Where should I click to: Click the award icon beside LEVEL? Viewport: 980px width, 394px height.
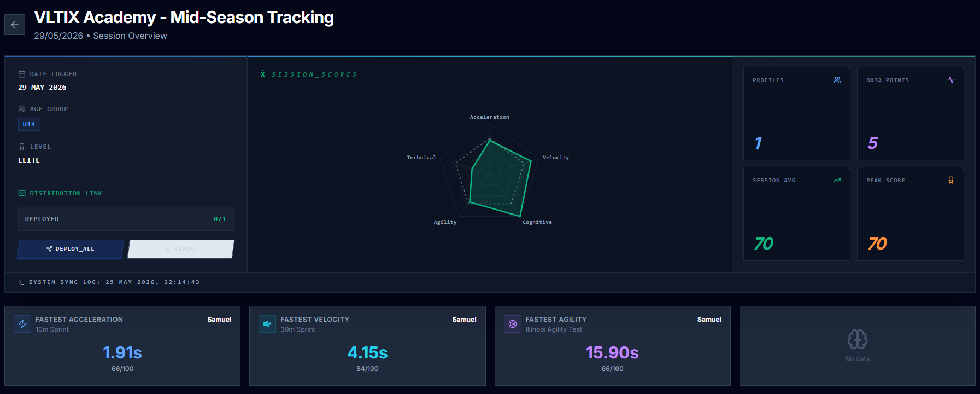pos(22,147)
